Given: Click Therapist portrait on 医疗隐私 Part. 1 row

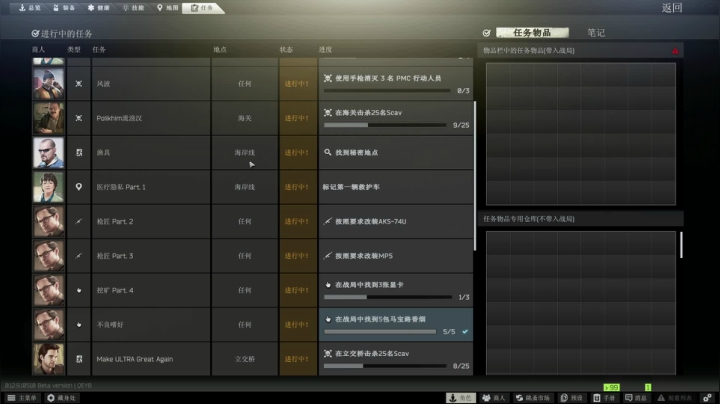Looking at the screenshot, I should [x=48, y=187].
